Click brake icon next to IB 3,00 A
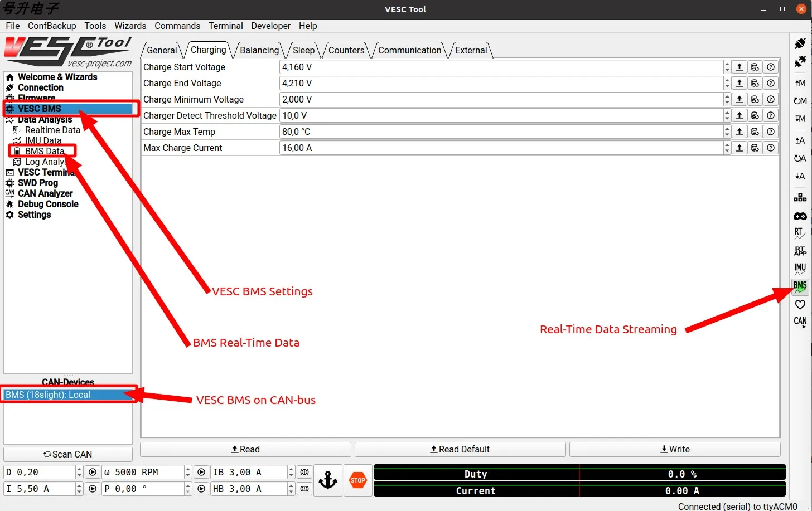 (x=304, y=472)
